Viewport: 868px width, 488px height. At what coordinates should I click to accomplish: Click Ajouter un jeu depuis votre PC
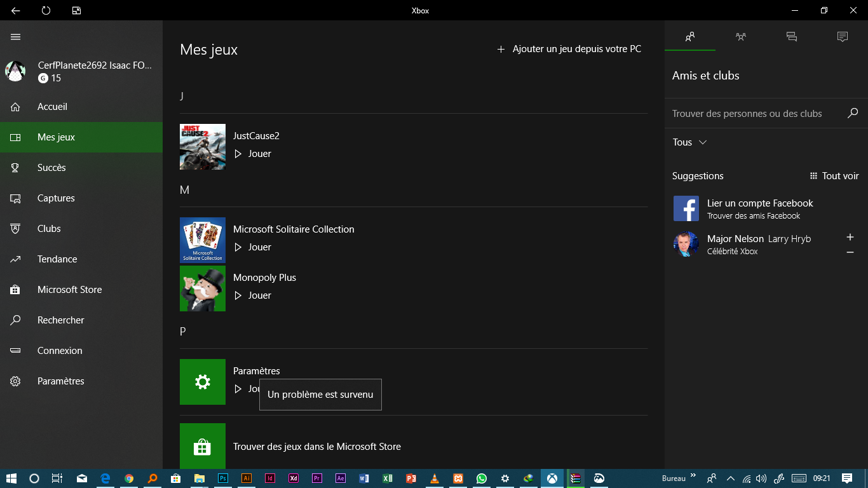point(569,49)
